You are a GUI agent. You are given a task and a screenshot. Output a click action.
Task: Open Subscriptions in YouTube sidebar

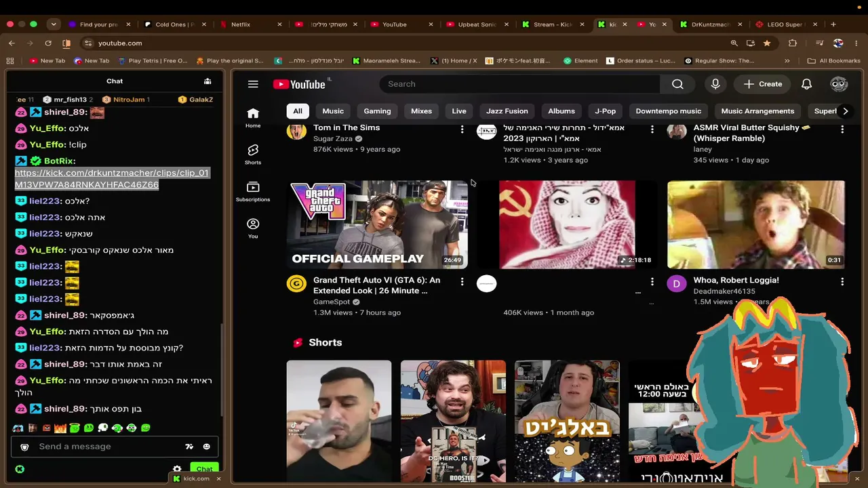pos(253,192)
